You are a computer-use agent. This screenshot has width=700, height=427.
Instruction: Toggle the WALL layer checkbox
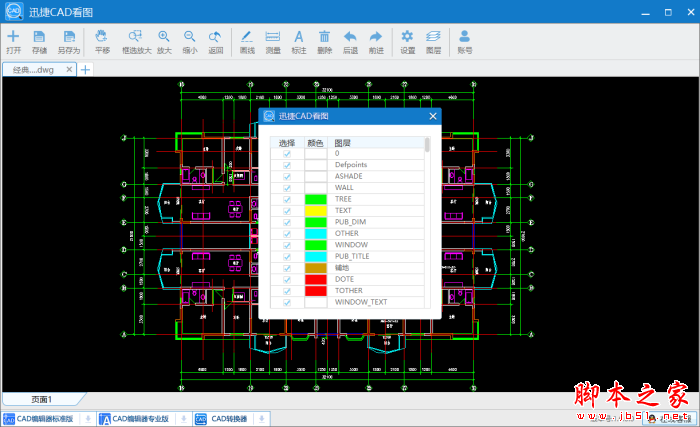[x=287, y=187]
